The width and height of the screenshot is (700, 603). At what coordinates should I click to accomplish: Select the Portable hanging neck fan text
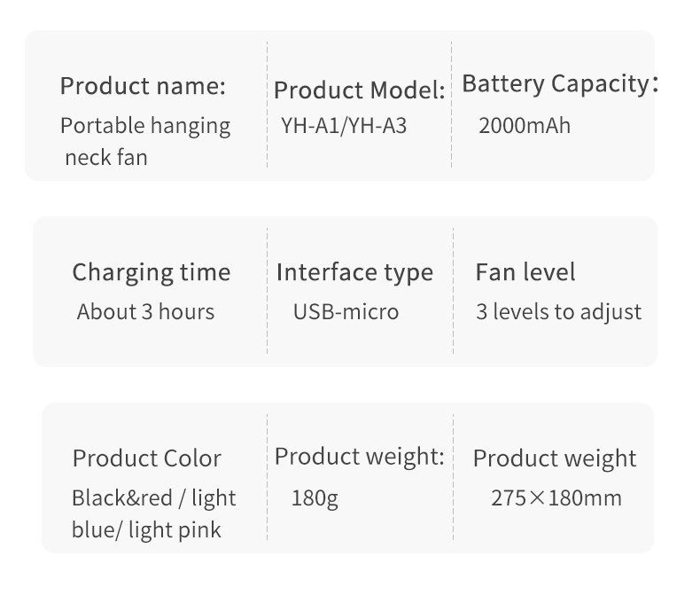145,141
